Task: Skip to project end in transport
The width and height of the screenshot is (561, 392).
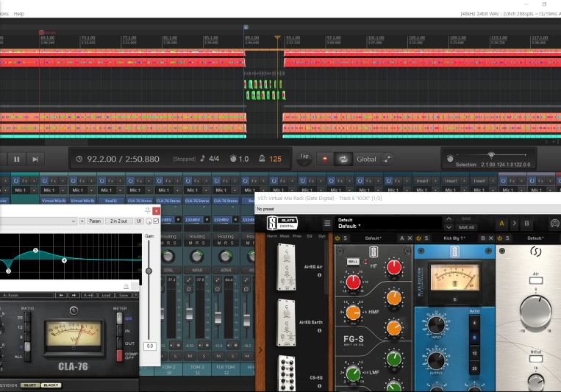Action: pos(35,160)
